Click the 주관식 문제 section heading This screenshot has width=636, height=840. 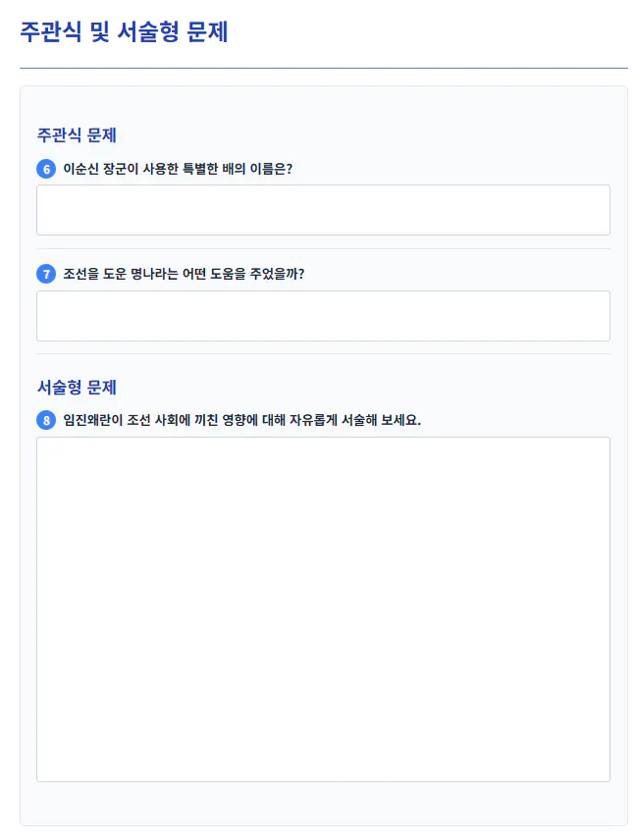[x=77, y=134]
